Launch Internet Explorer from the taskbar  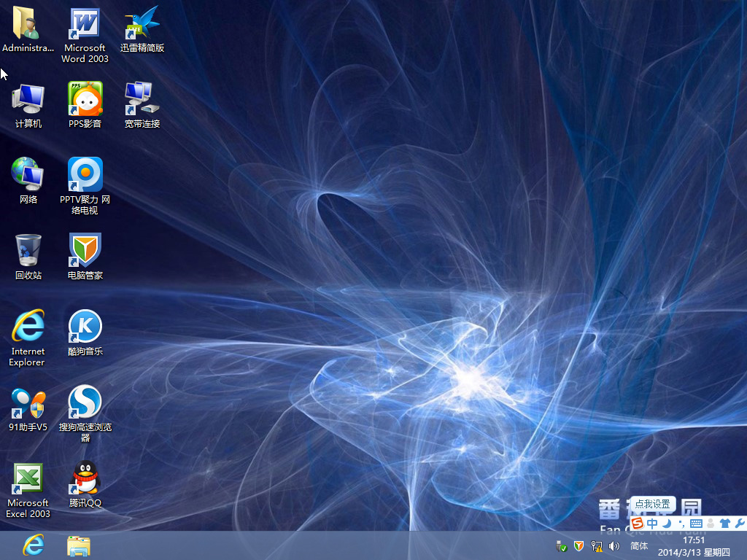tap(32, 545)
